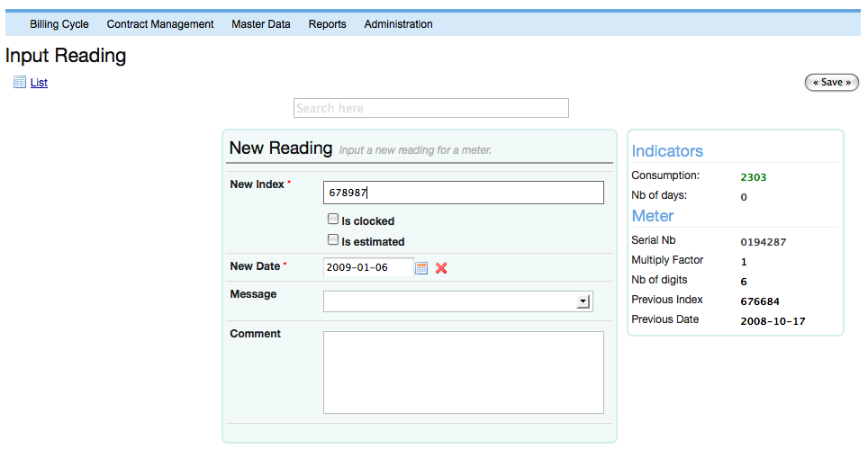Image resolution: width=868 pixels, height=449 pixels.
Task: Follow the List link
Action: point(39,83)
